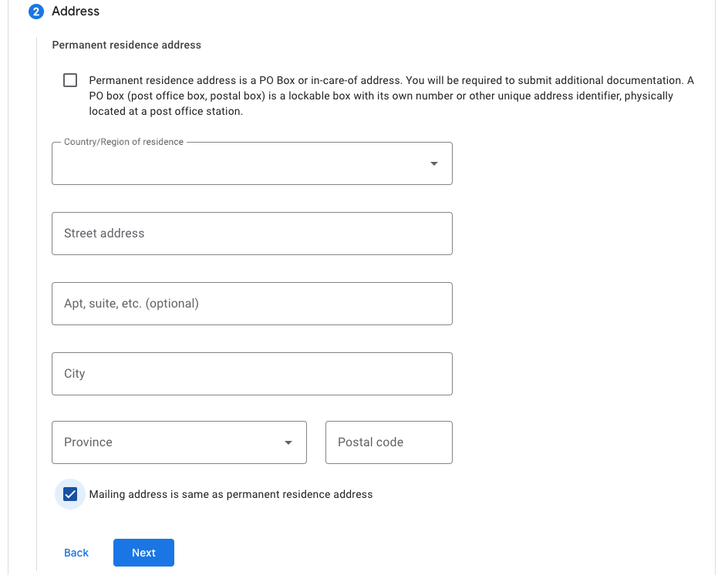The width and height of the screenshot is (728, 575).
Task: Click the PO Box explanation paragraph text
Action: [x=392, y=96]
